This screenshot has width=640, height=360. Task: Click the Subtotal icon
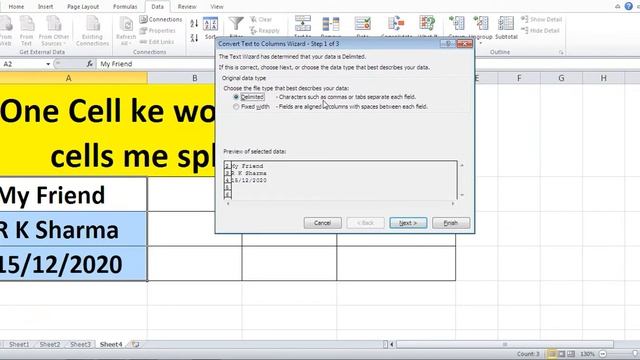tap(506, 27)
